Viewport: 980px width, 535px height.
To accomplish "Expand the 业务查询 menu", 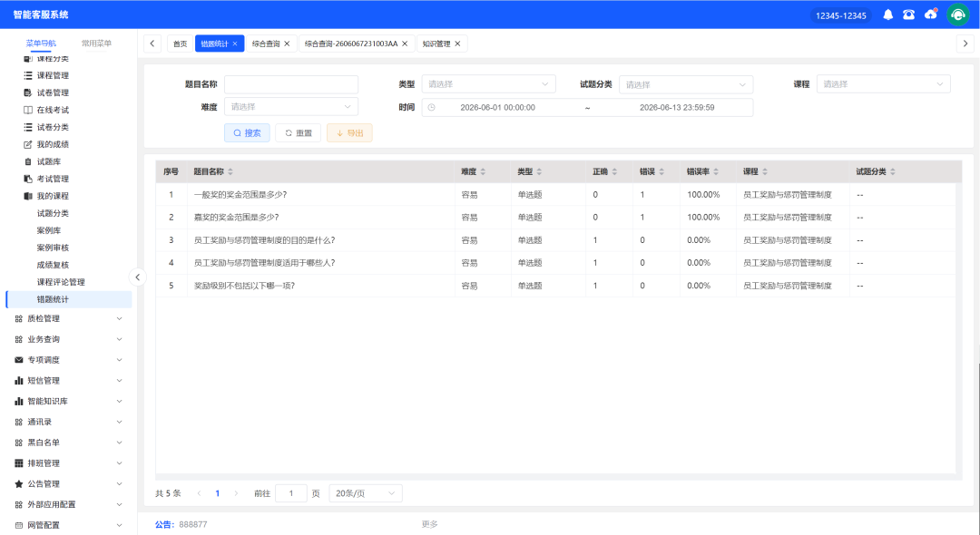I will [69, 340].
